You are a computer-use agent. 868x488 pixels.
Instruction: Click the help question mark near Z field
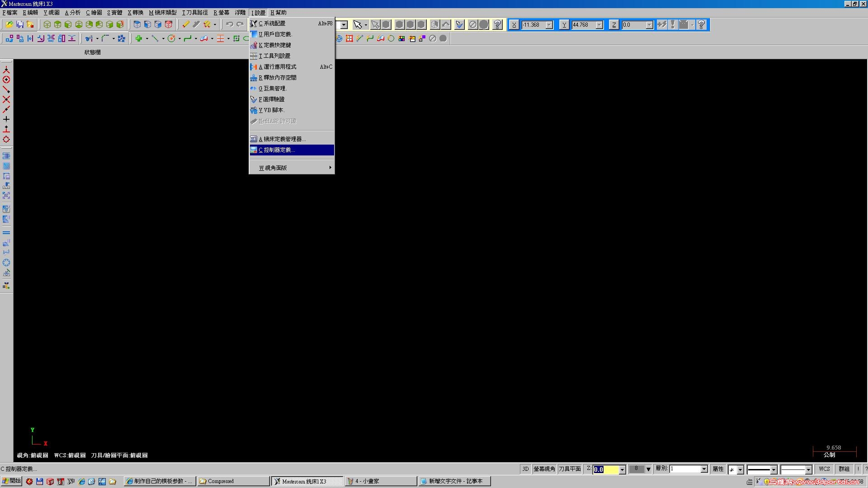tap(701, 25)
